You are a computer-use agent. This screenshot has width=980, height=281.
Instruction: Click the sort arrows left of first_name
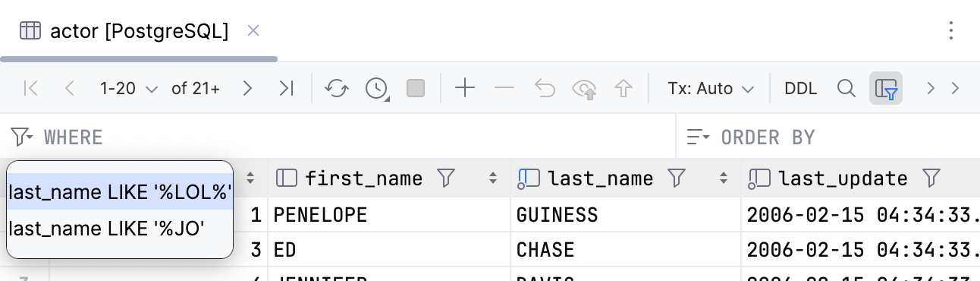pos(250,178)
